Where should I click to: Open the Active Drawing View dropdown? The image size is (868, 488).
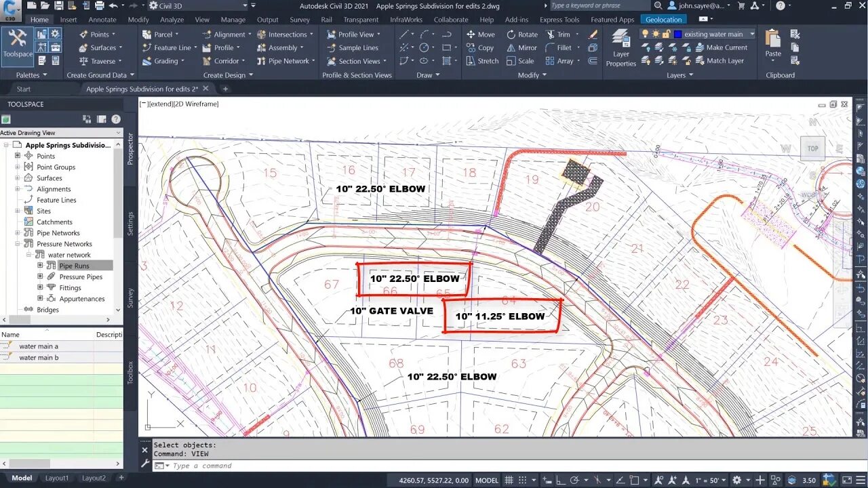coord(61,133)
